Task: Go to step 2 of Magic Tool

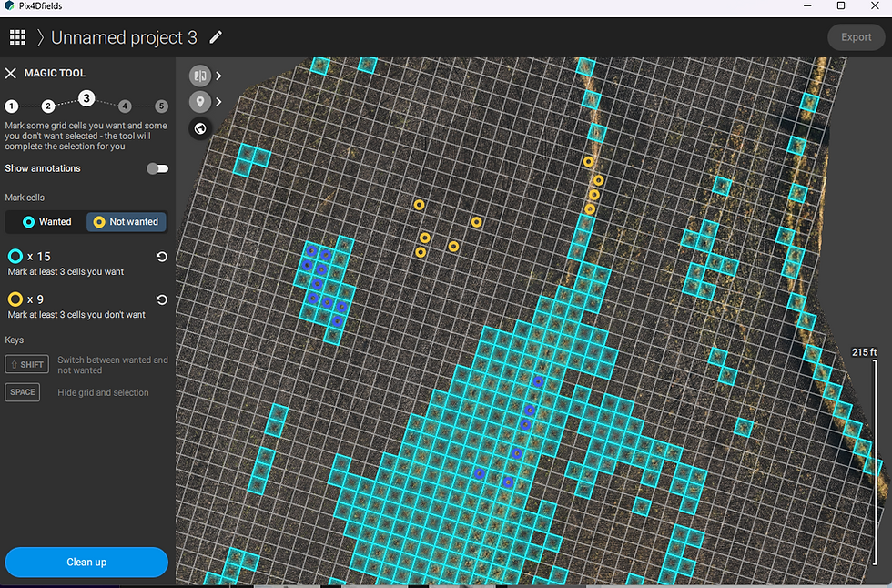Action: pos(48,106)
